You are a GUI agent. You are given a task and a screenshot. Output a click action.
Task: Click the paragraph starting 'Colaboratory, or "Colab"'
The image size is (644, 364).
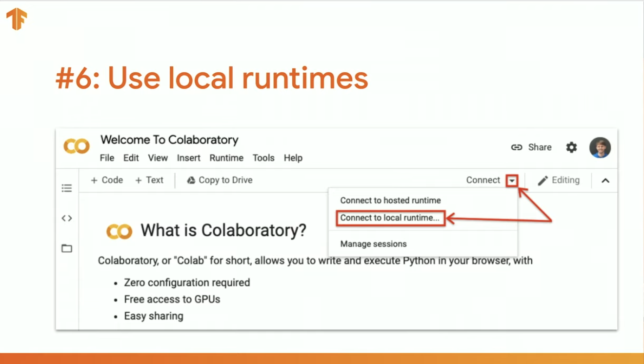point(315,261)
